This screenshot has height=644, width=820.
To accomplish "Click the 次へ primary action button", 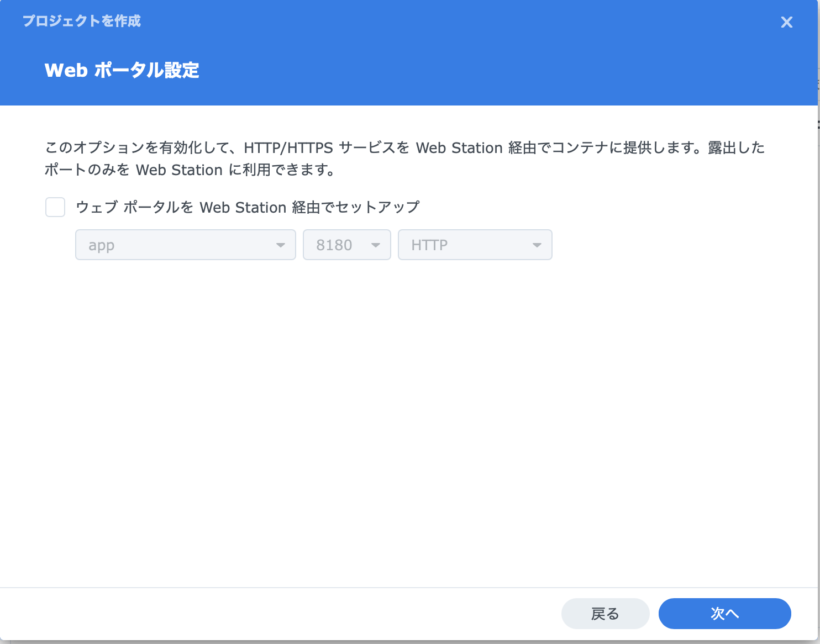I will click(725, 614).
